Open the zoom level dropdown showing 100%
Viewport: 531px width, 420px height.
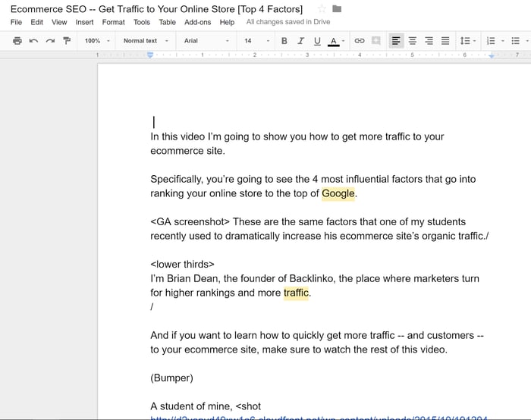[x=96, y=41]
